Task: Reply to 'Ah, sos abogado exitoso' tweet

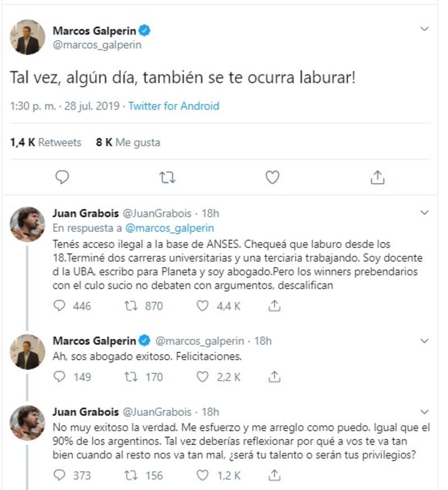Action: 59,377
